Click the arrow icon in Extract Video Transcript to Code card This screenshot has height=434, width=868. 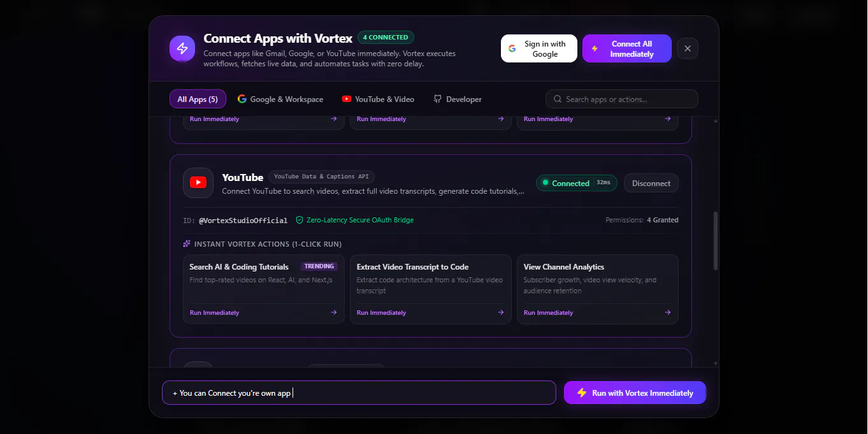500,312
